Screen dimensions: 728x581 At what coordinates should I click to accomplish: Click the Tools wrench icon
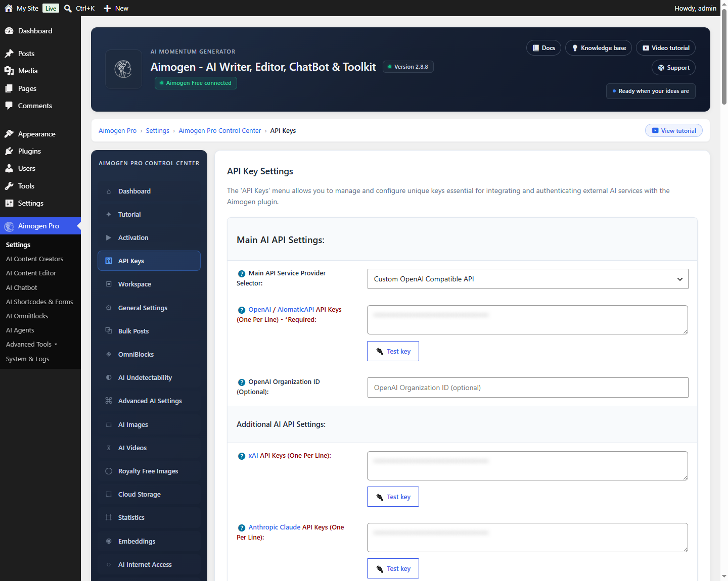pyautogui.click(x=9, y=186)
